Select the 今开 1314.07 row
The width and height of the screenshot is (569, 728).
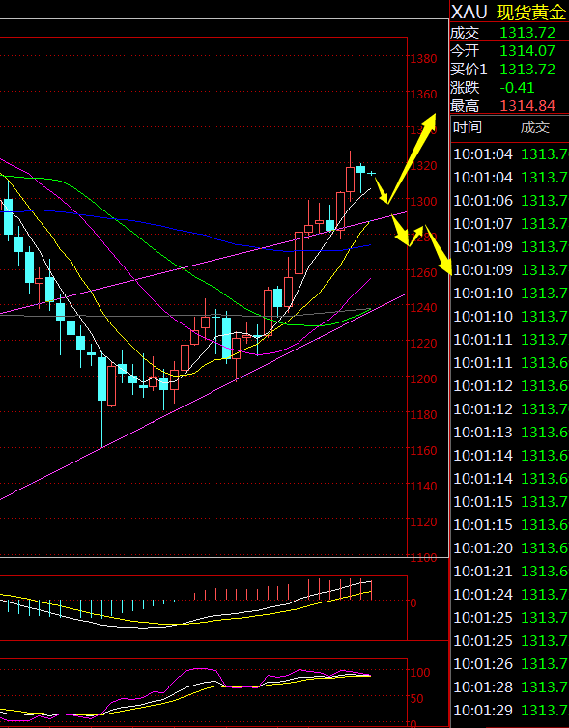tap(509, 50)
